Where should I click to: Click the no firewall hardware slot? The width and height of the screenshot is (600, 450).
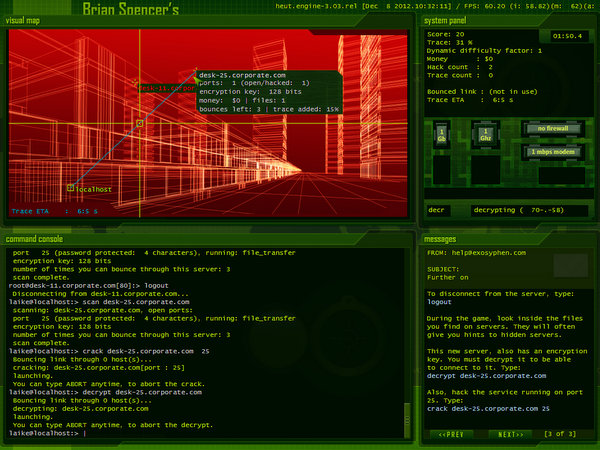553,129
